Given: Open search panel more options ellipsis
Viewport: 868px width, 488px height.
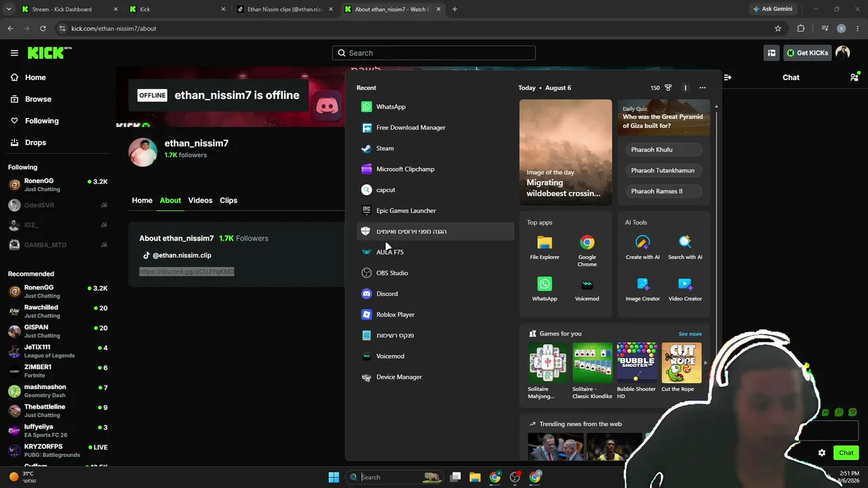Looking at the screenshot, I should click(x=703, y=87).
